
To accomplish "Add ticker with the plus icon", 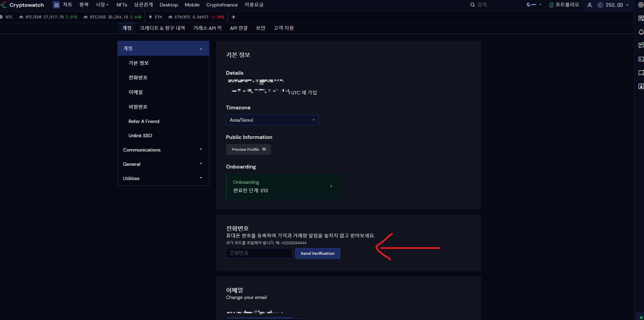I will point(233,17).
